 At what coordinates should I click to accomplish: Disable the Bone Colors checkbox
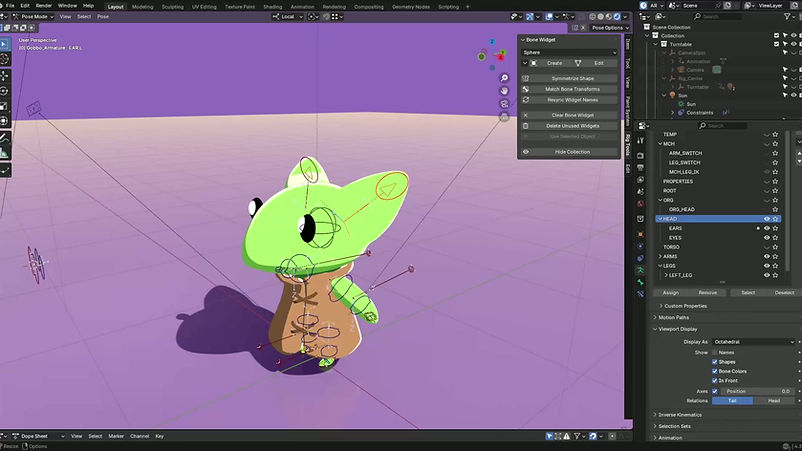click(x=716, y=372)
